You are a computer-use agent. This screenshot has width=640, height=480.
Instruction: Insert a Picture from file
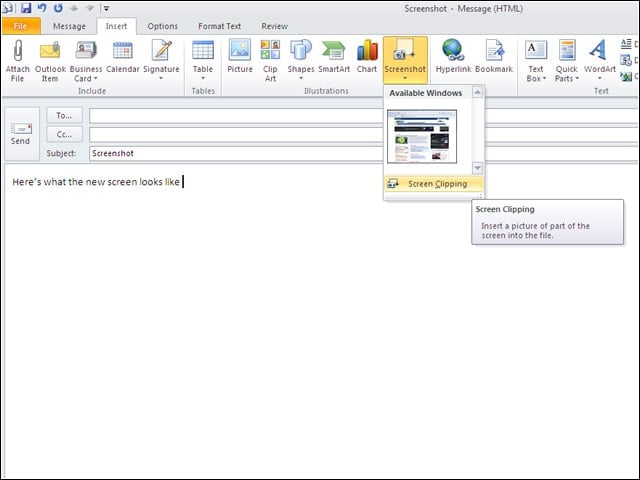pyautogui.click(x=240, y=57)
